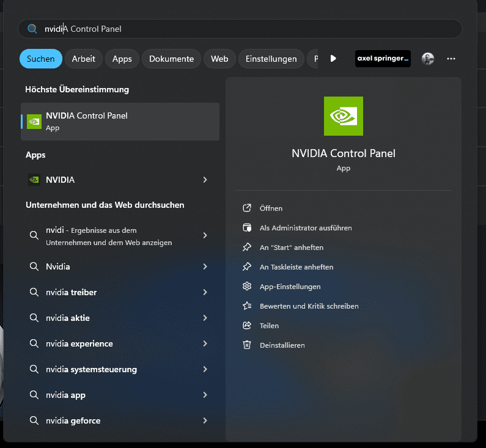Click magnifier icon next to Nvidia suggestion
The image size is (486, 448).
[34, 266]
